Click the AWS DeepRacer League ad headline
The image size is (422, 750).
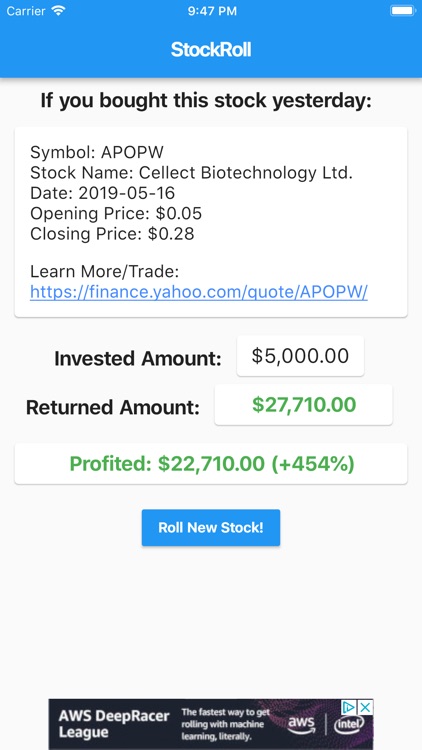(x=114, y=724)
